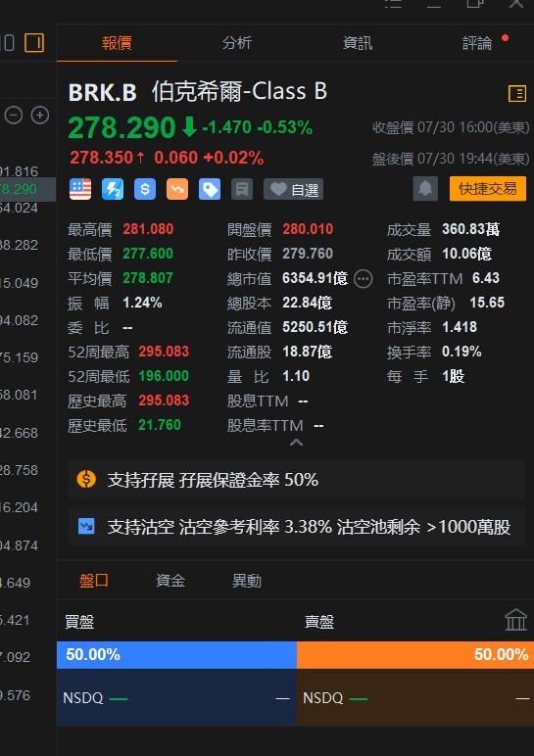Viewport: 534px width, 756px height.
Task: Click the 最低價 value 277.600
Action: point(148,254)
